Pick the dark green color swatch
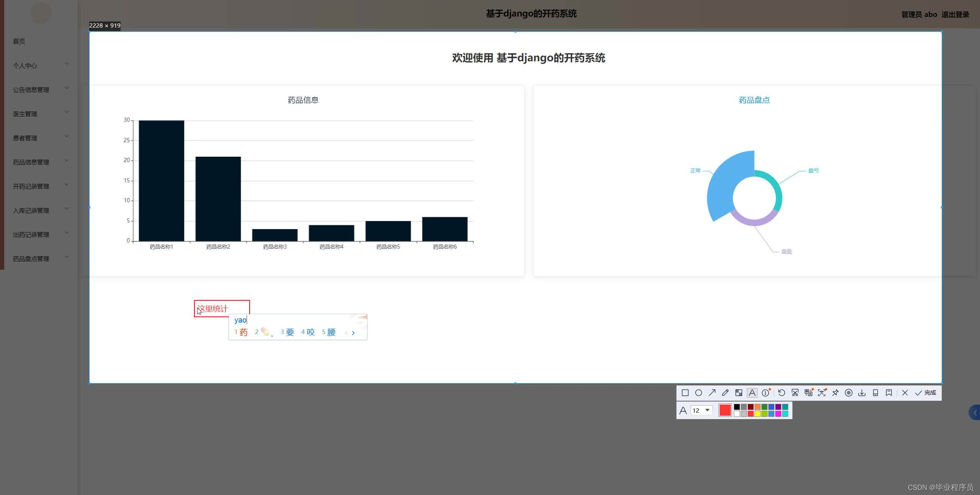This screenshot has height=495, width=980. [764, 407]
